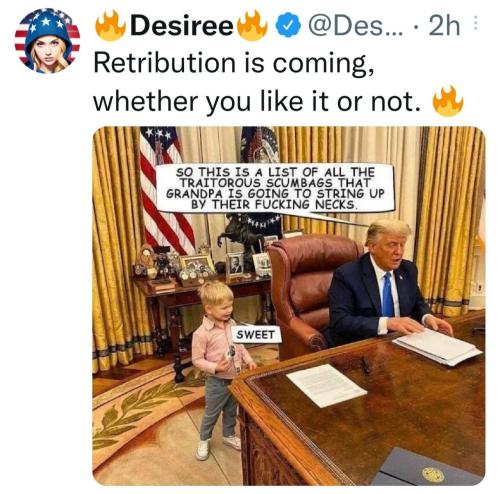Click the blue verified checkmark badge
Image resolution: width=500 pixels, height=494 pixels.
[x=288, y=25]
